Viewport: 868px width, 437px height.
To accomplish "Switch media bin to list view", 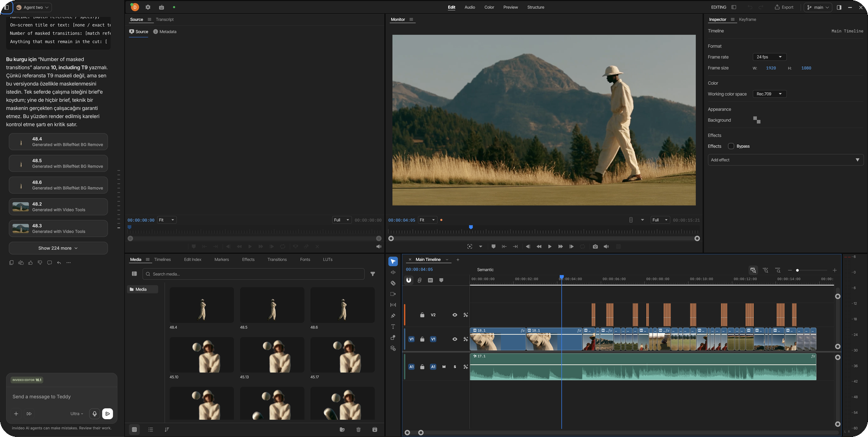I will (x=151, y=429).
